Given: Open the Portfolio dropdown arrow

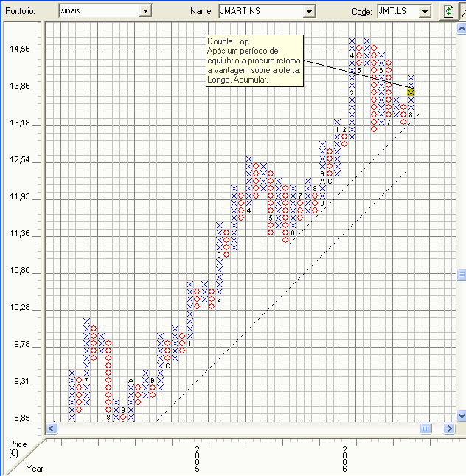Looking at the screenshot, I should click(x=146, y=11).
